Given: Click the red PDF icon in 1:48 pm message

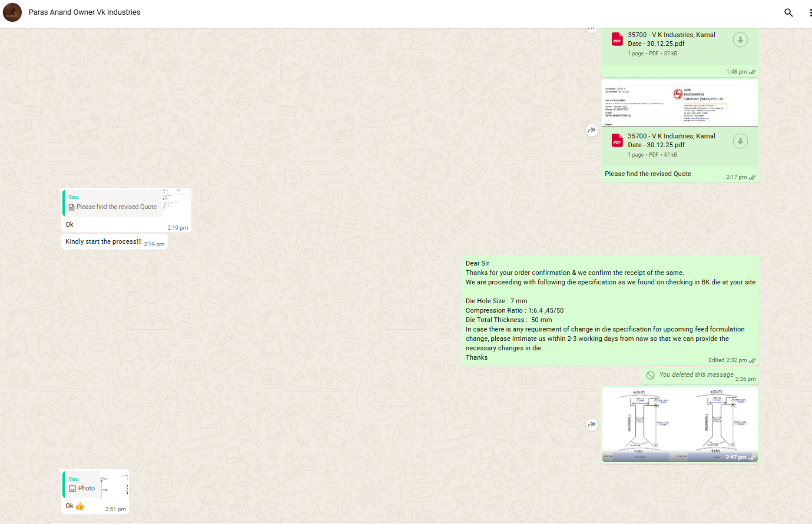Looking at the screenshot, I should point(617,39).
